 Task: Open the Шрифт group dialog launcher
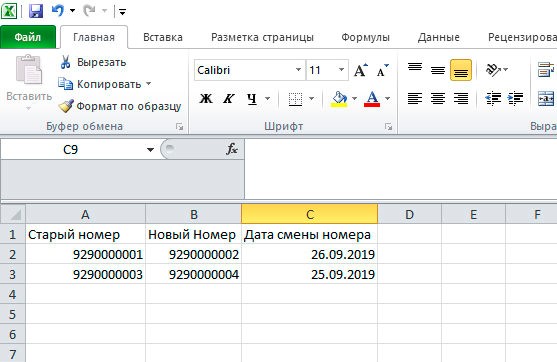pyautogui.click(x=389, y=126)
